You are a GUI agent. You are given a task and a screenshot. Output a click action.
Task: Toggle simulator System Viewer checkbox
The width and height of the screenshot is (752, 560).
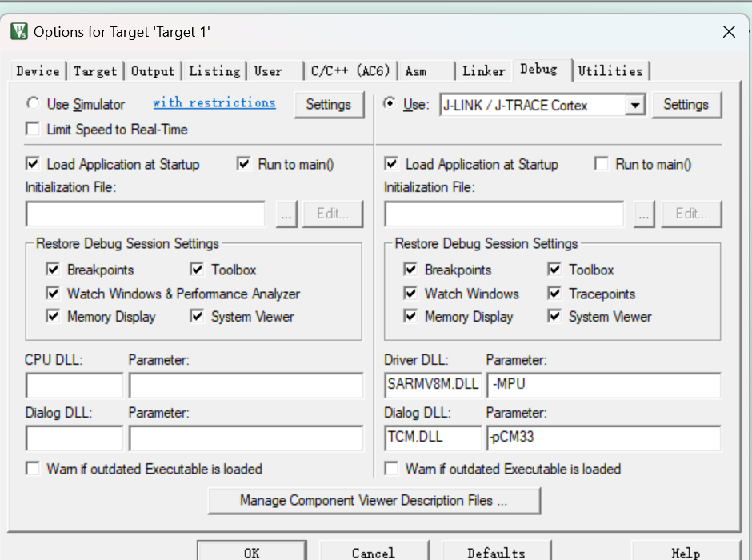click(x=197, y=316)
